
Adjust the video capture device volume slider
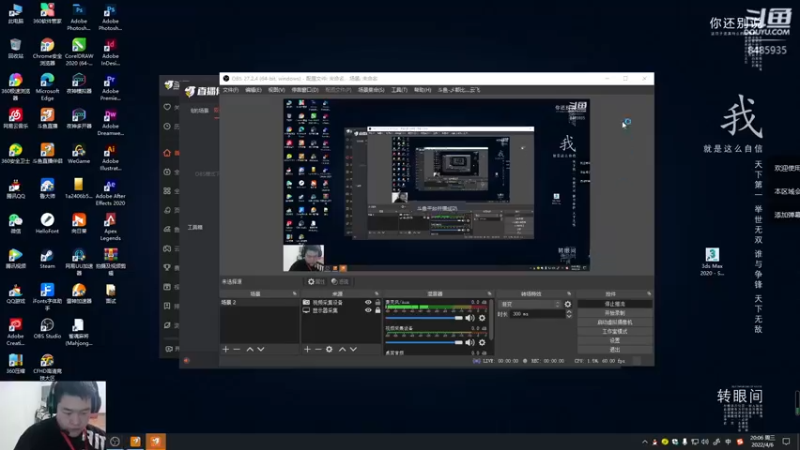(x=424, y=342)
